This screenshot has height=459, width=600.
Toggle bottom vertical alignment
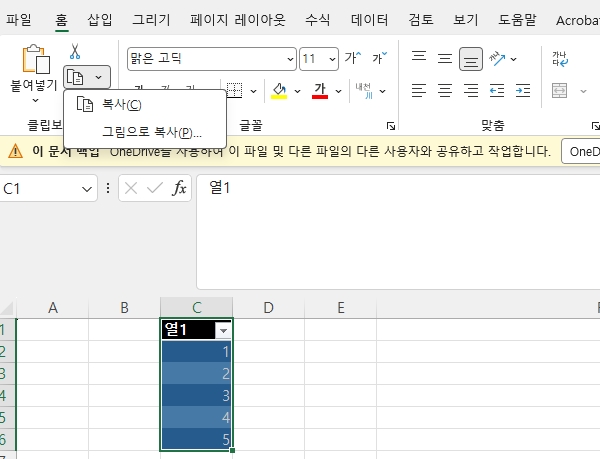coord(471,59)
